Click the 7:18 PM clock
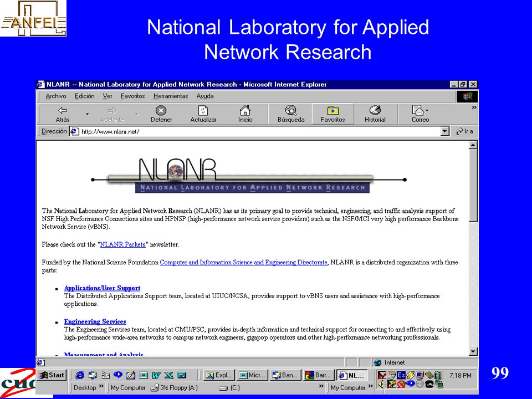 (460, 375)
